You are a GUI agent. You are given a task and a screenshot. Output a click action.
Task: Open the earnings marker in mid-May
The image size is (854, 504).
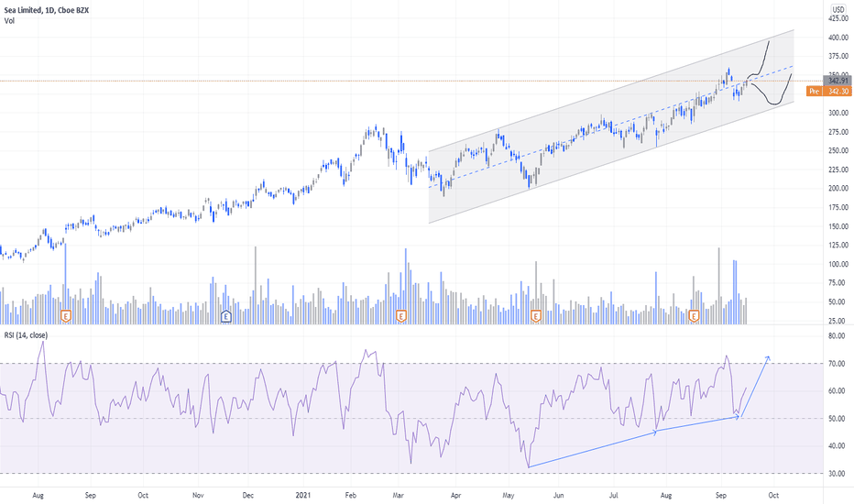(x=536, y=316)
